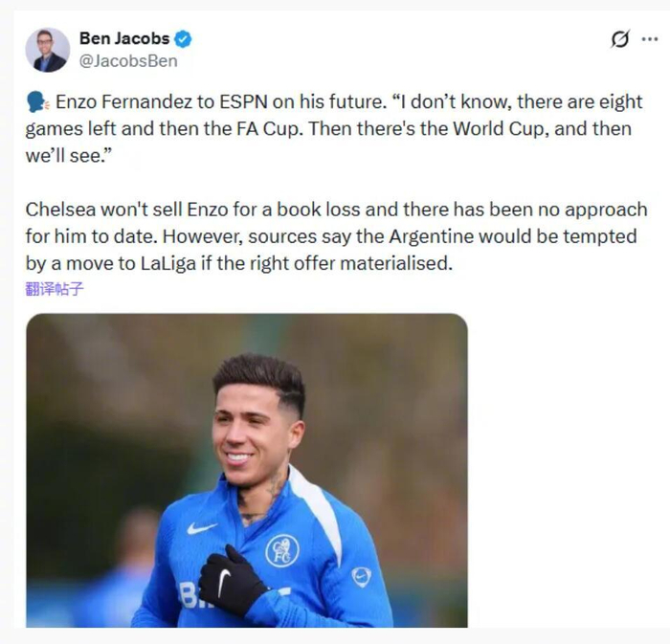Click the Chelsea crest on the jacket

tap(281, 549)
